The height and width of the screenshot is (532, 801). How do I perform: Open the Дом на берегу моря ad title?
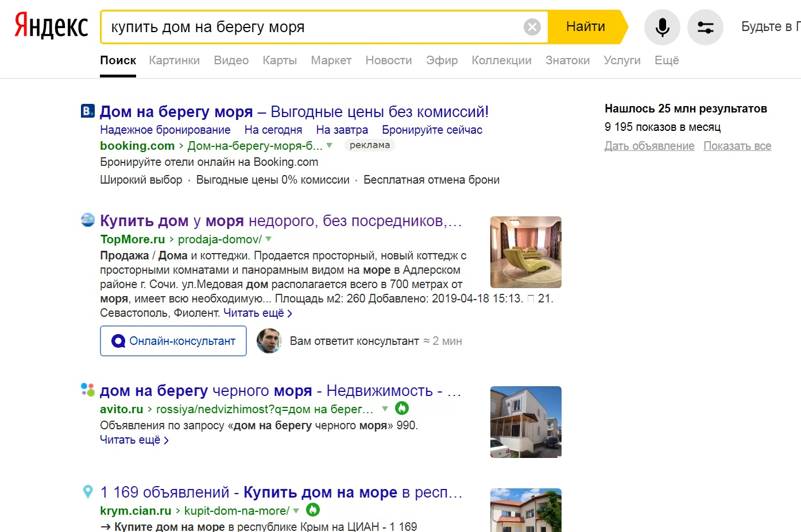[x=294, y=111]
